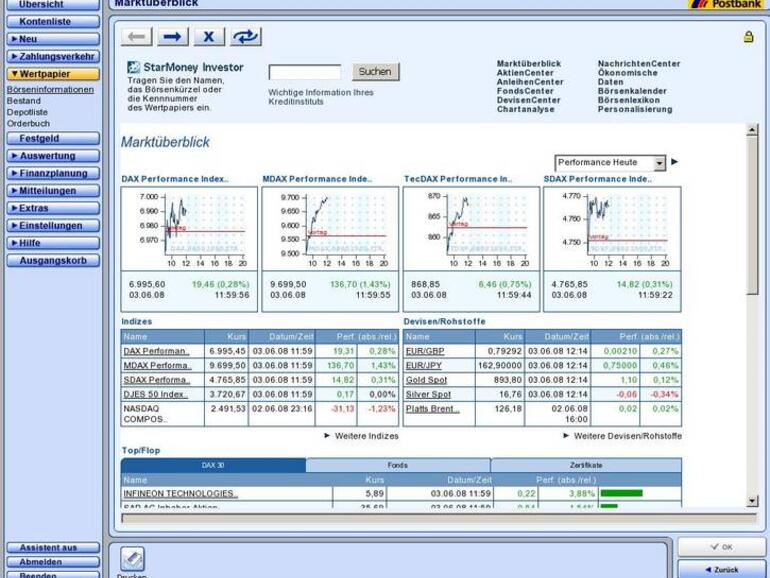This screenshot has height=578, width=770.
Task: Open Börseninformationen in the sidebar
Action: point(50,89)
